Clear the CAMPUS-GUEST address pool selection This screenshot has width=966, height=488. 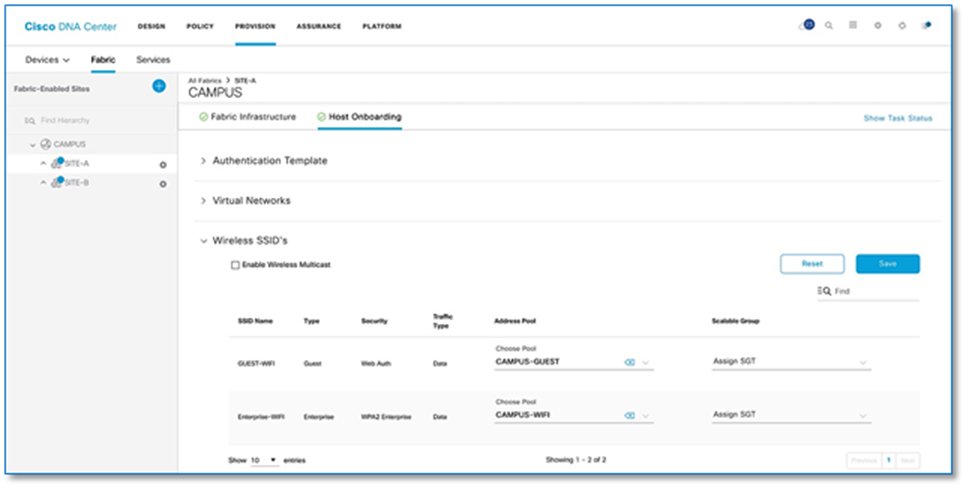click(630, 363)
